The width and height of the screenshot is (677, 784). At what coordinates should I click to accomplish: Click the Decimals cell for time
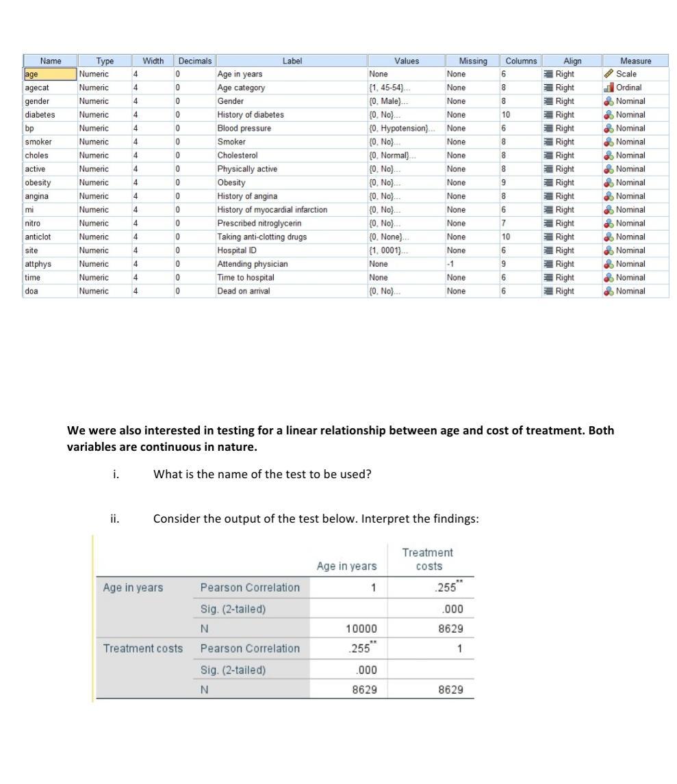tap(194, 276)
